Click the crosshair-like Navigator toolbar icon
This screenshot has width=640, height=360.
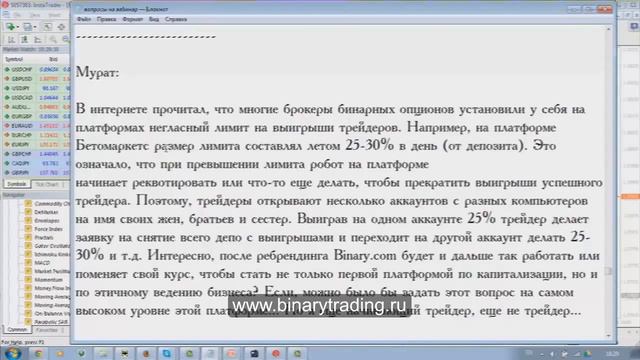coord(61,27)
